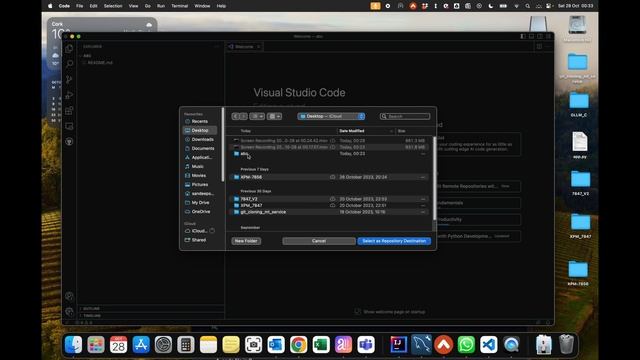
Task: Open Visual Studio Code from the Dock
Action: click(489, 345)
